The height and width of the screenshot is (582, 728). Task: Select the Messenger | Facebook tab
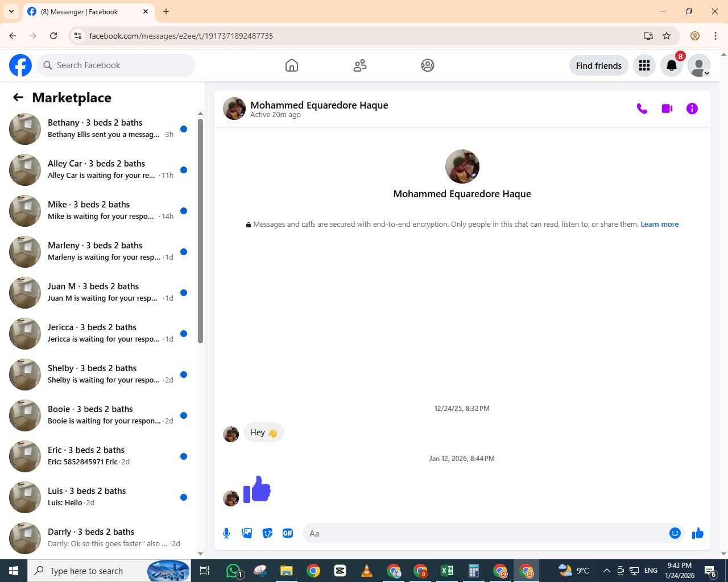tap(88, 11)
